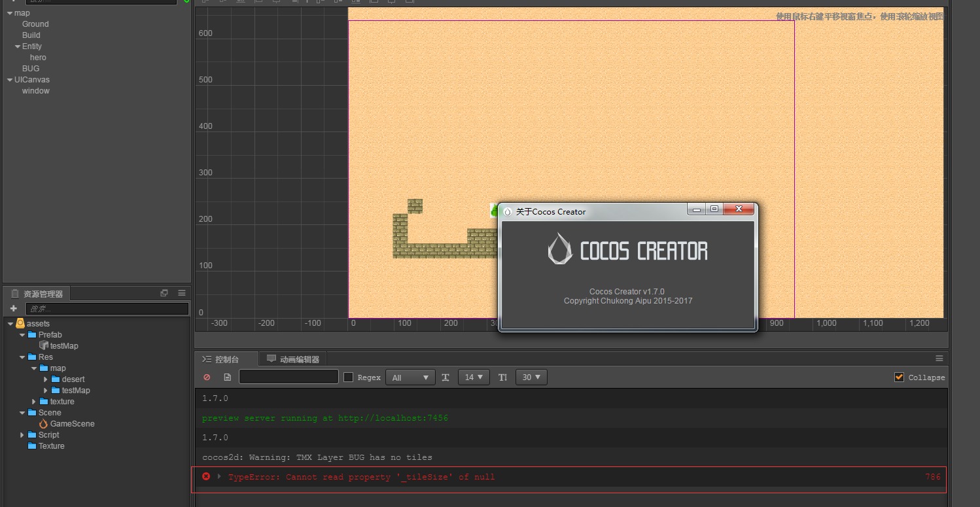Select the Texture folder at the bottom of assets
The width and height of the screenshot is (980, 507).
coord(46,446)
